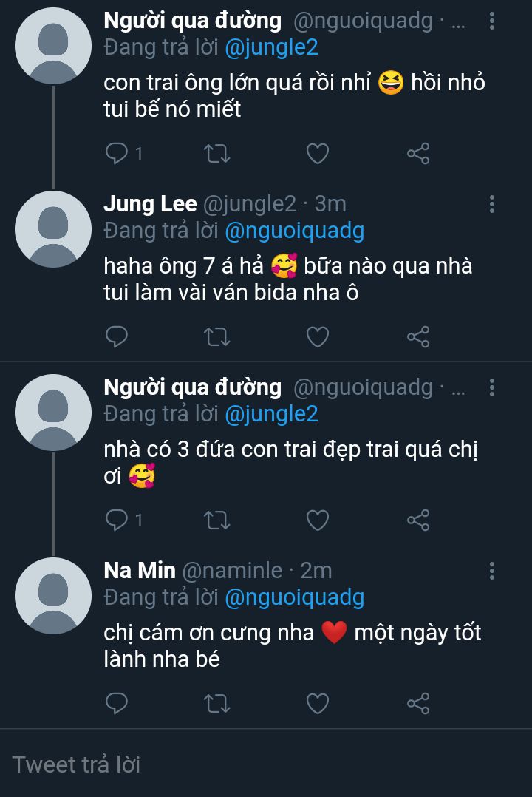This screenshot has height=797, width=532.
Task: Retweet the "con trai ông lớn" tweet
Action: [x=216, y=153]
